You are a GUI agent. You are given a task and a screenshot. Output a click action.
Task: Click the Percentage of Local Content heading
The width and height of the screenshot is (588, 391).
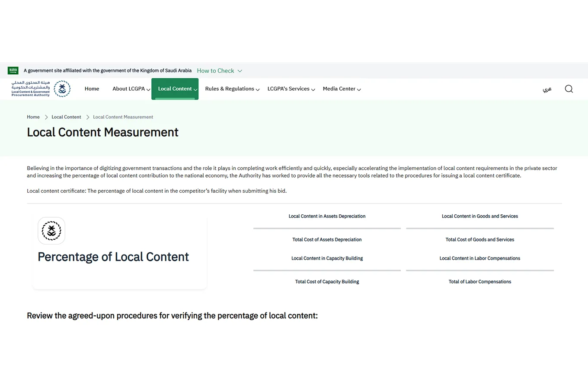(x=113, y=257)
